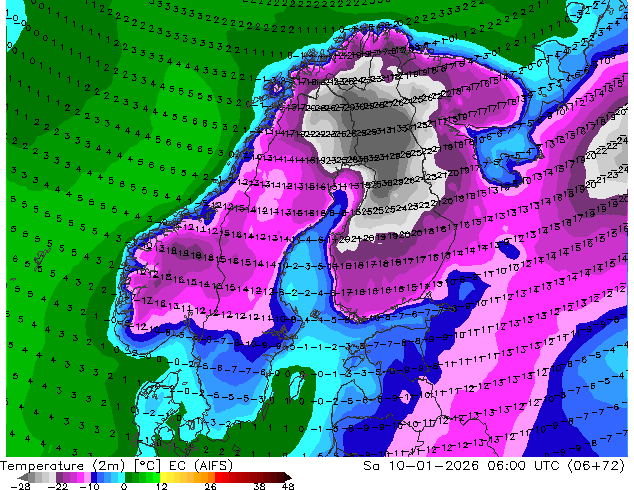
Task: Click the 'EC (AIFS)' model label
Action: 201,466
